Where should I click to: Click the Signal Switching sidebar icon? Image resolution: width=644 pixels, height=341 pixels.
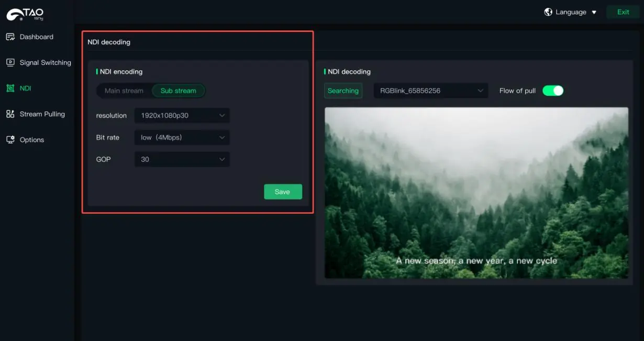[x=10, y=62]
